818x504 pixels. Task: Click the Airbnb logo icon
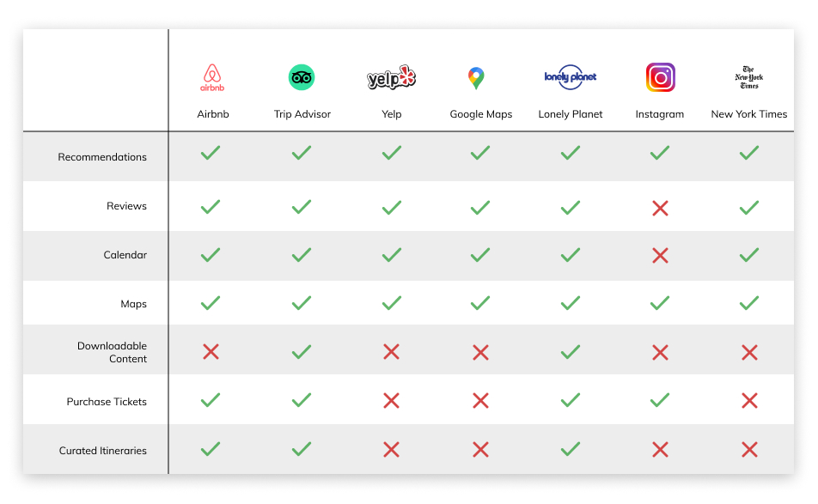[212, 77]
